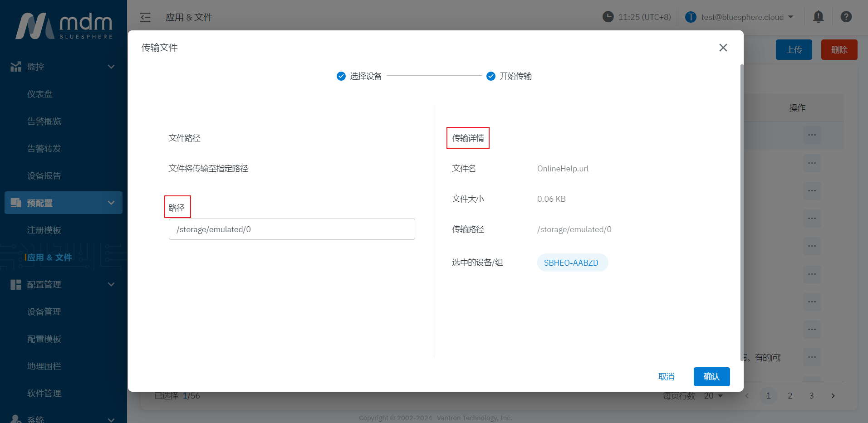Click the 预配置 icon in sidebar
This screenshot has height=423, width=868.
tap(16, 203)
